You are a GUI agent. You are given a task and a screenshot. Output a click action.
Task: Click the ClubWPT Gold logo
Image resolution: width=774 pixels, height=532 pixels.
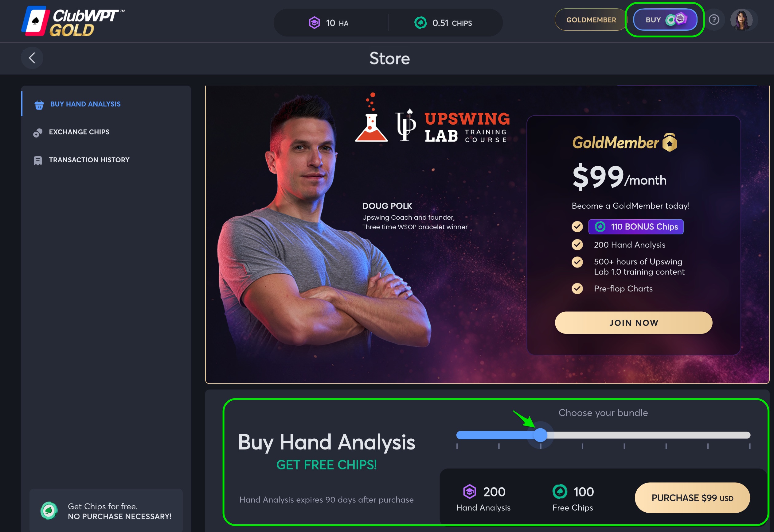73,21
